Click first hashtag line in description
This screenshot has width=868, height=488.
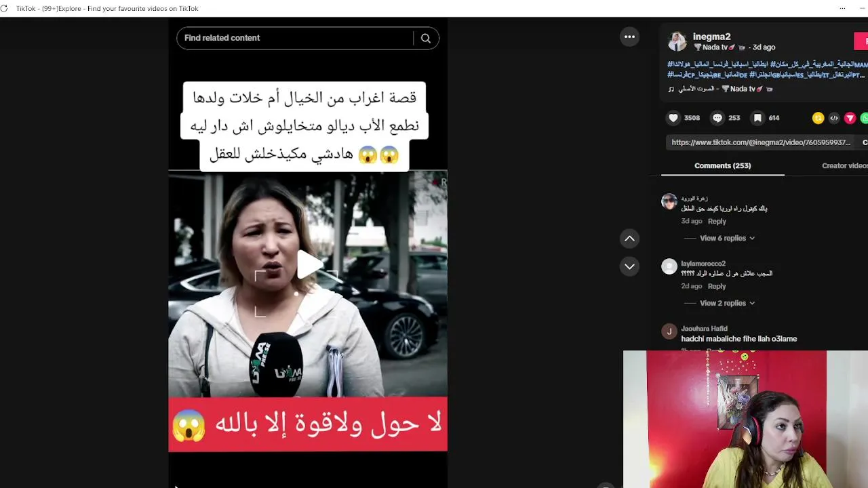(x=767, y=64)
